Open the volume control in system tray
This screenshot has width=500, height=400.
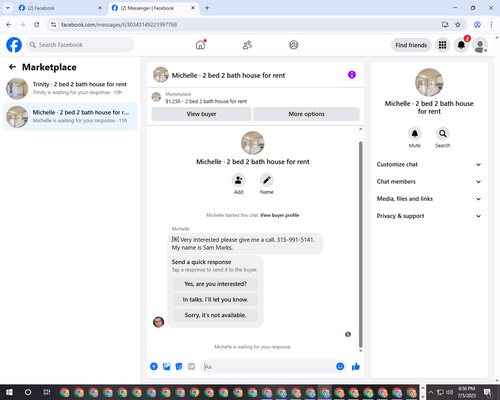coord(450,392)
